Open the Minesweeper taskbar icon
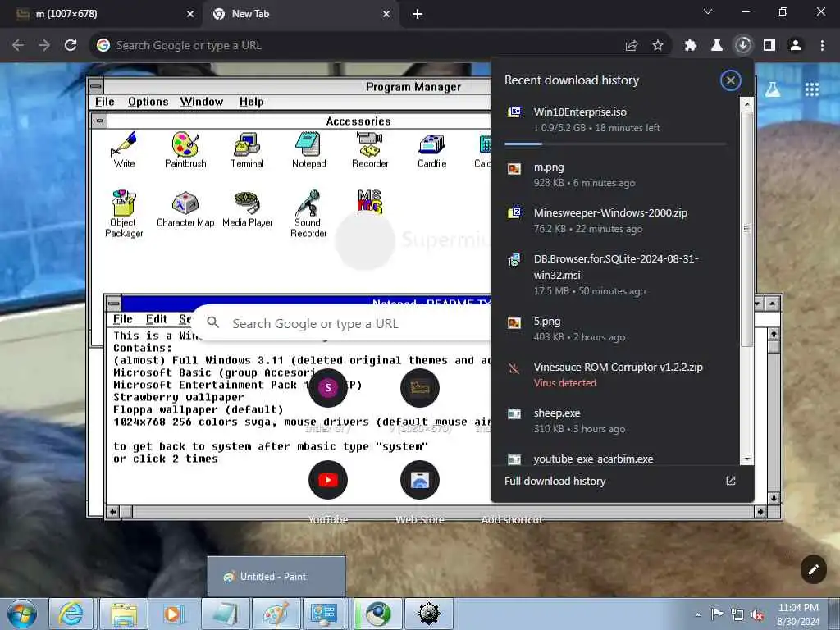Image resolution: width=840 pixels, height=630 pixels. [429, 614]
